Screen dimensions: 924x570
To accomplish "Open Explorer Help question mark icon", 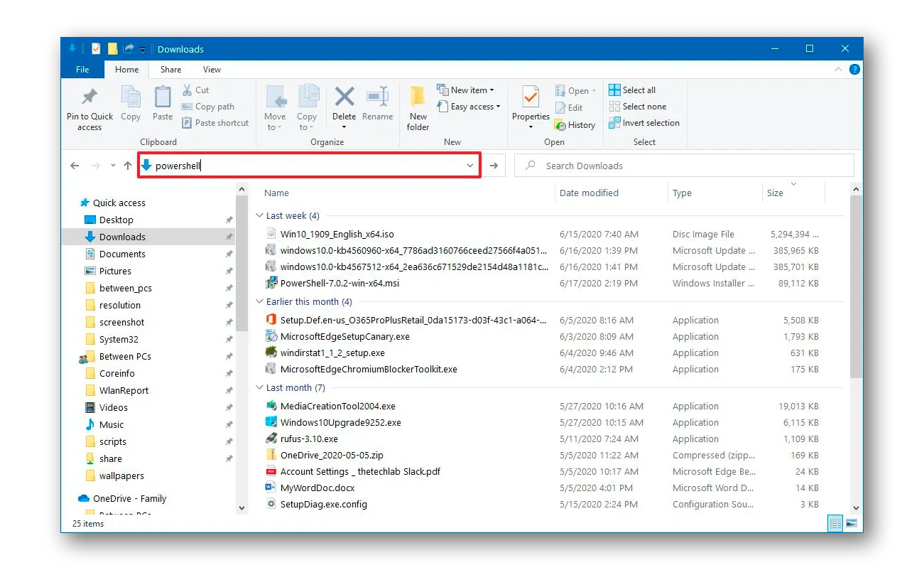I will 854,70.
